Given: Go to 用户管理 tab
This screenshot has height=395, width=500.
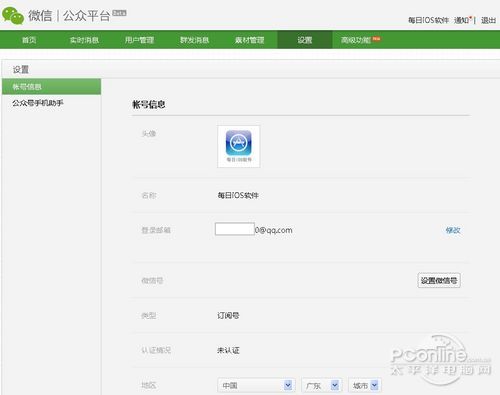Looking at the screenshot, I should click(x=139, y=40).
